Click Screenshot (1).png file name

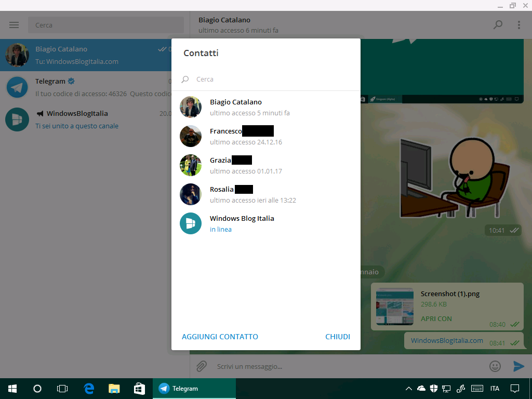pyautogui.click(x=450, y=294)
